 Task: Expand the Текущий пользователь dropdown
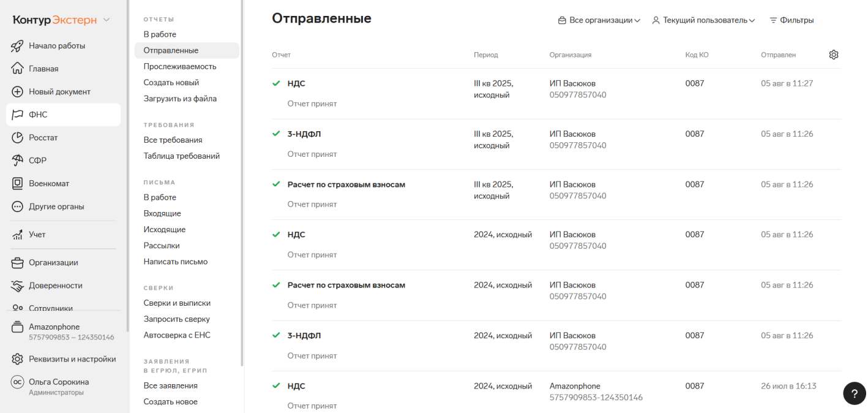(x=703, y=20)
